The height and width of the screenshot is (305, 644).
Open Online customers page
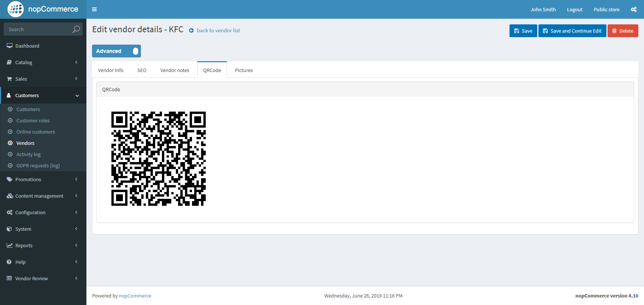point(36,132)
